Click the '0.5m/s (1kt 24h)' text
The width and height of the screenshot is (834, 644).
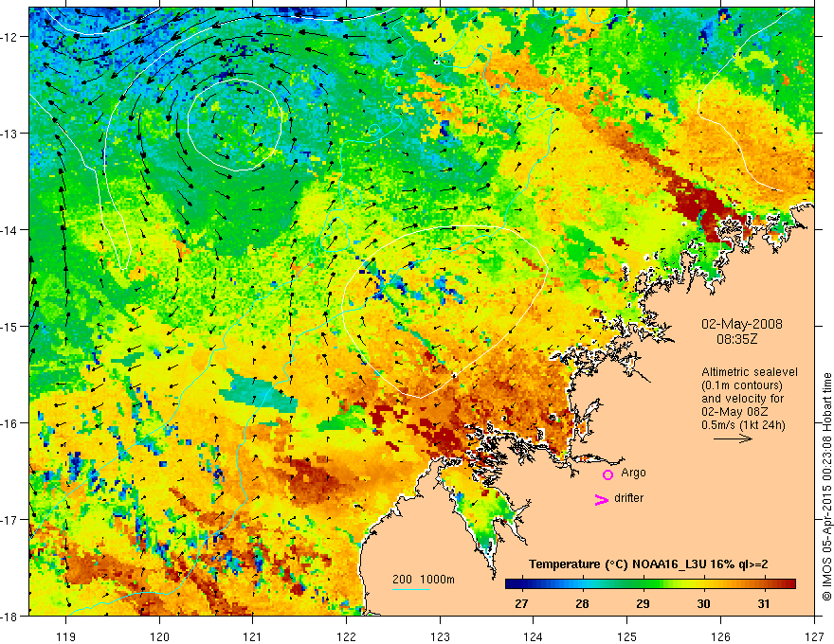point(743,425)
